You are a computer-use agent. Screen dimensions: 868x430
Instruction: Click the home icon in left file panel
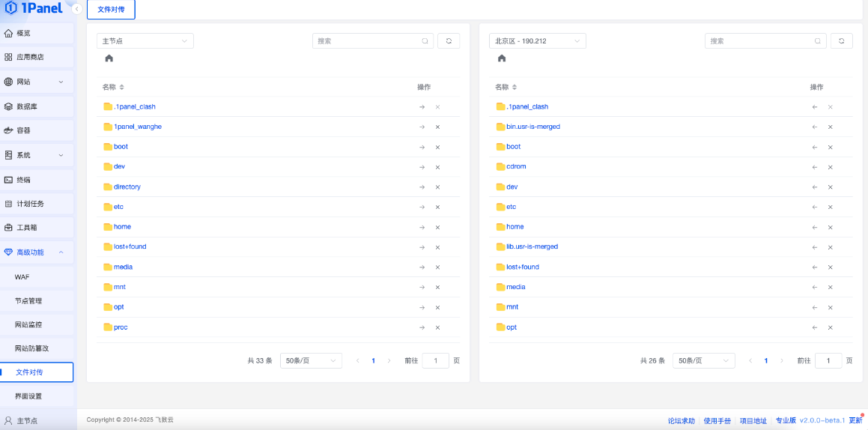(109, 58)
